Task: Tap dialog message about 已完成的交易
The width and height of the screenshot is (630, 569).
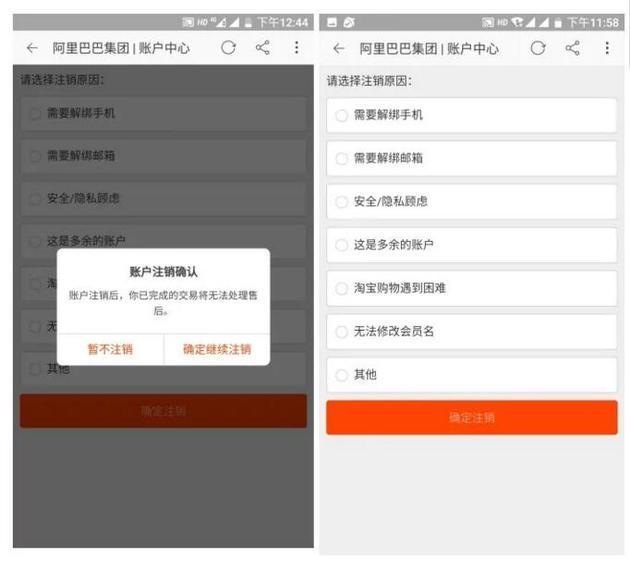Action: pyautogui.click(x=163, y=303)
